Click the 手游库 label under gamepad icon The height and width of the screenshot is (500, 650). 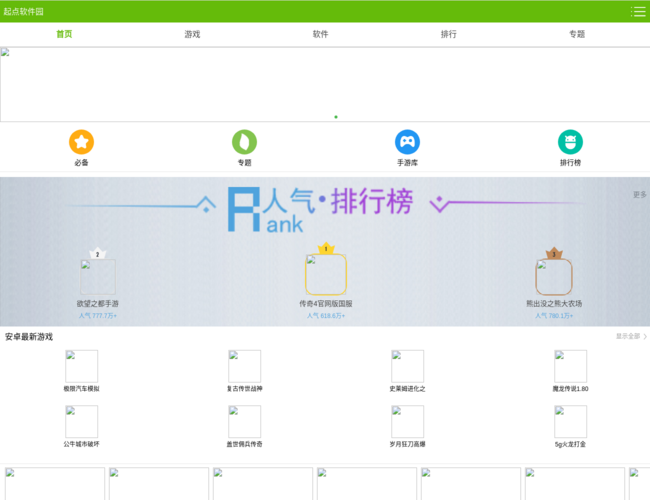[407, 163]
